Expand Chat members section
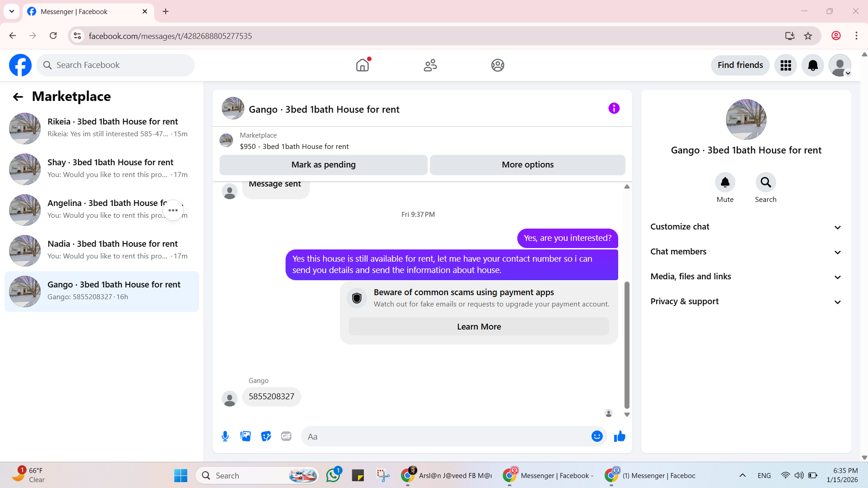 (746, 252)
